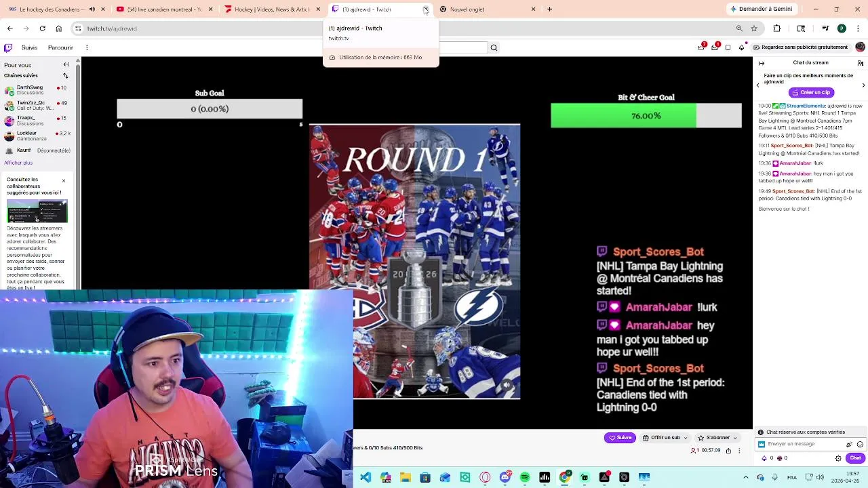Open the chat community users icon
This screenshot has width=868, height=488.
click(x=862, y=63)
